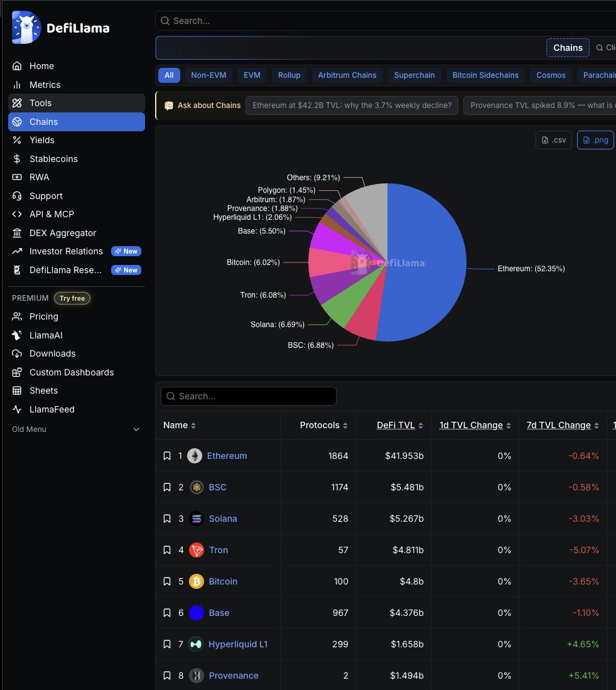Open Home from the sidebar

[x=76, y=66]
